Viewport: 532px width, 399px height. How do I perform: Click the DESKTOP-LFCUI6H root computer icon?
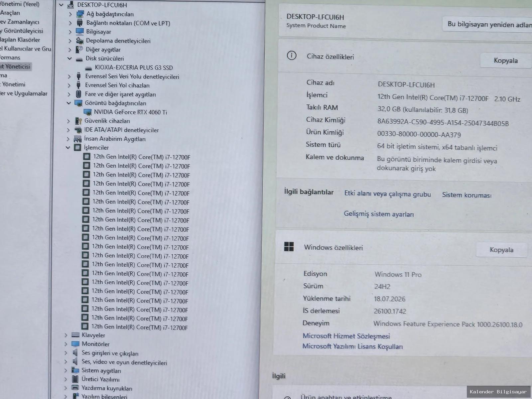click(x=71, y=5)
